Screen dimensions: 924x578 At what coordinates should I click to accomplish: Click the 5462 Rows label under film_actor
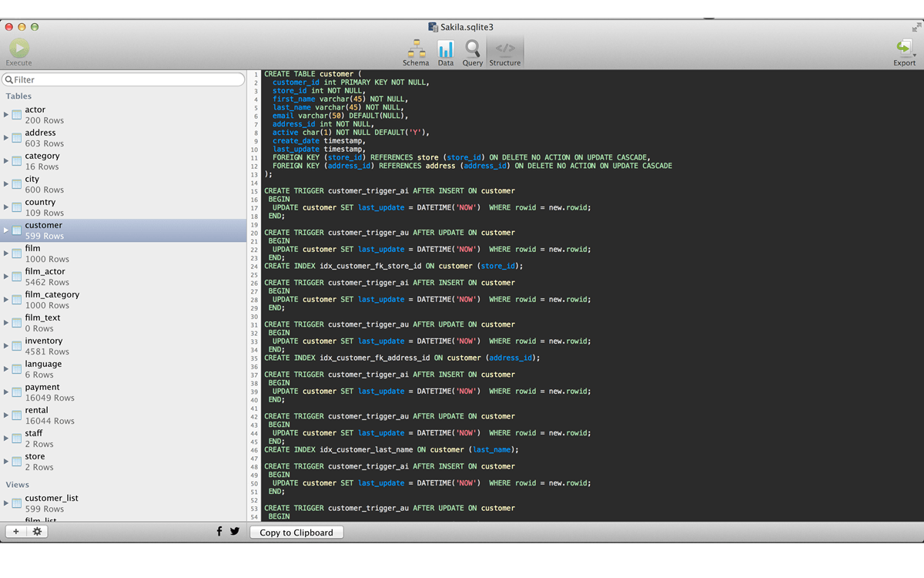(x=47, y=282)
